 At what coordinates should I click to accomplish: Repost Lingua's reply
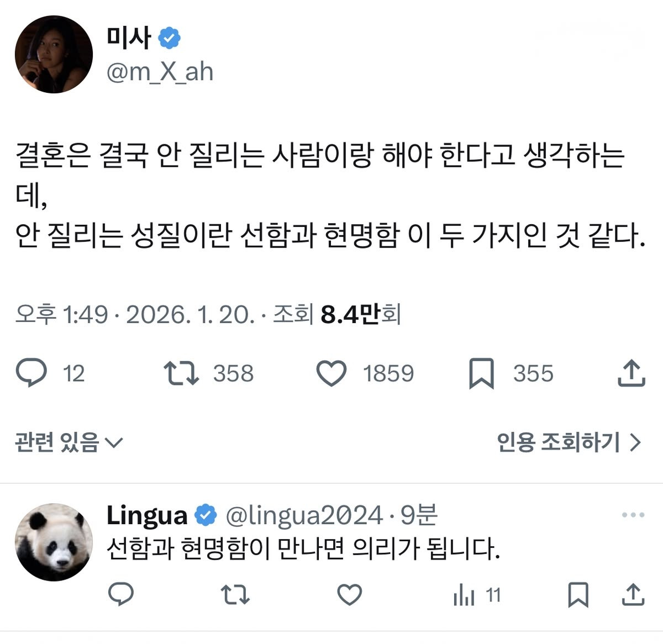[235, 595]
